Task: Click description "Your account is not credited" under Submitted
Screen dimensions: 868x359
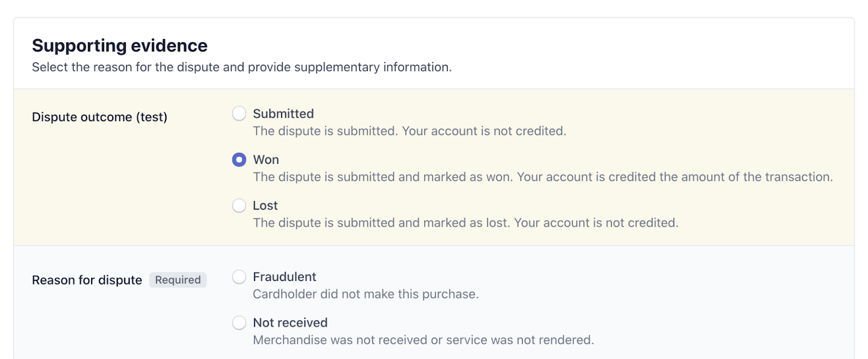Action: (410, 131)
